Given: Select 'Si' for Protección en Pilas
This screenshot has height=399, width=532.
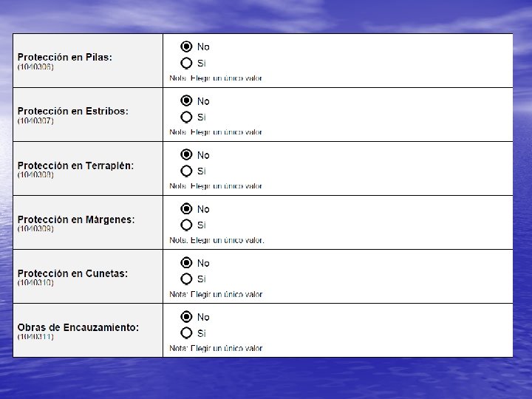Looking at the screenshot, I should (187, 63).
